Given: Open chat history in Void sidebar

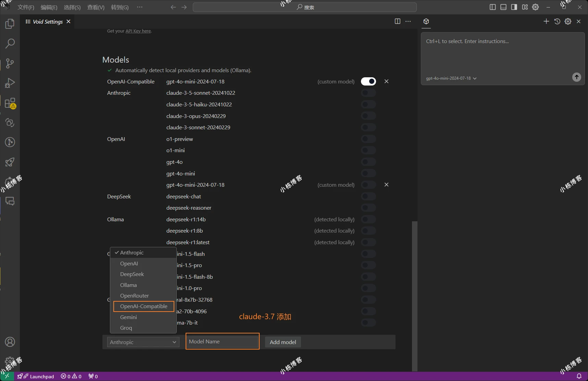Looking at the screenshot, I should [557, 22].
